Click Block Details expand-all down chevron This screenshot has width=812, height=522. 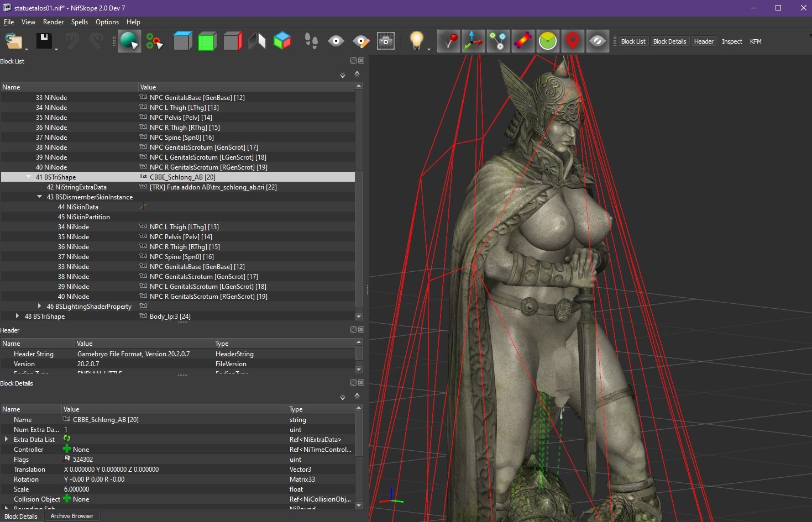tap(343, 397)
